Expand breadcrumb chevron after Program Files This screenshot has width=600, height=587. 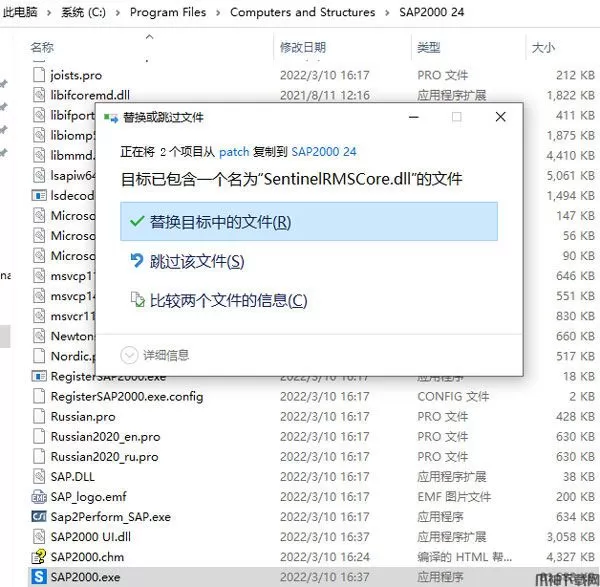point(218,13)
